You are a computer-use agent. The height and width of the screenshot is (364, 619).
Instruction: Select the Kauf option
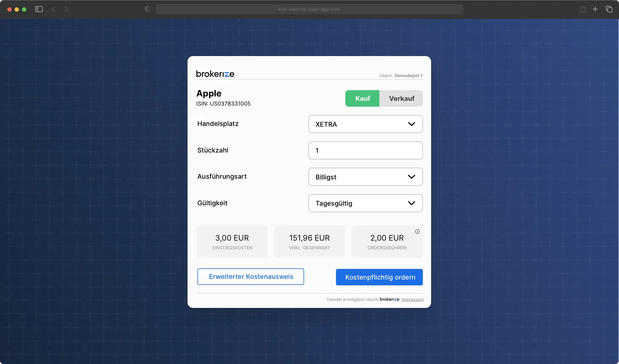coord(362,98)
